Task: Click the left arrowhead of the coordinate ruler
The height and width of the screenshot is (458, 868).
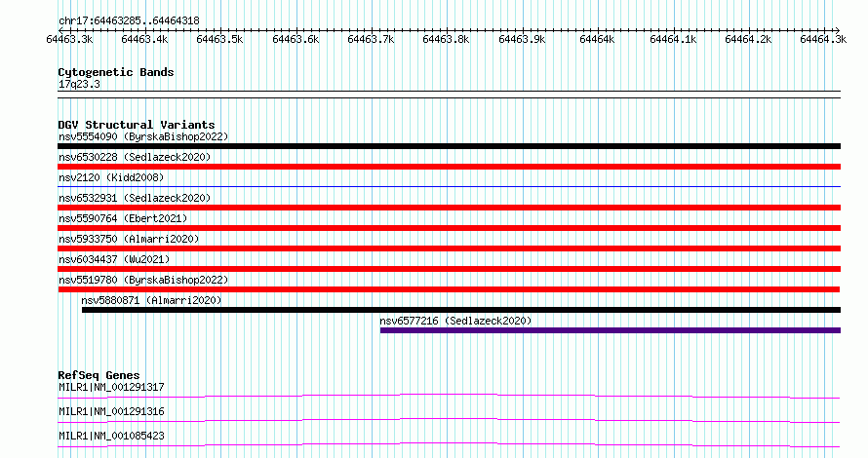Action: tap(60, 30)
